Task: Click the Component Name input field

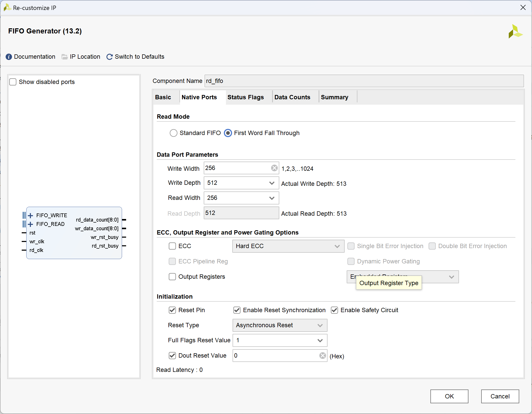Action: 364,81
